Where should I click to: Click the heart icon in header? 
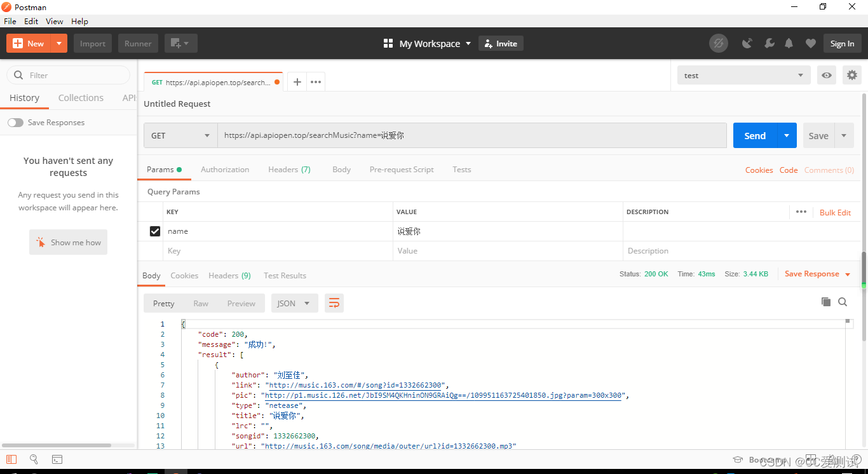pyautogui.click(x=810, y=43)
